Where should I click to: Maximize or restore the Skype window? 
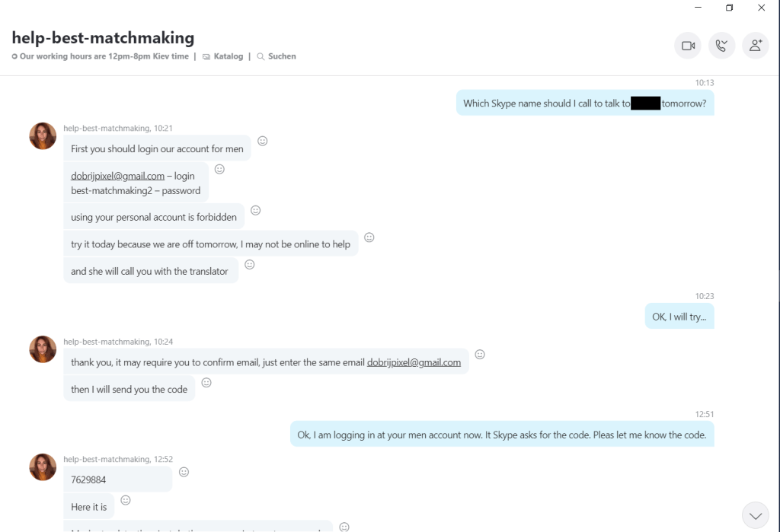pos(729,8)
